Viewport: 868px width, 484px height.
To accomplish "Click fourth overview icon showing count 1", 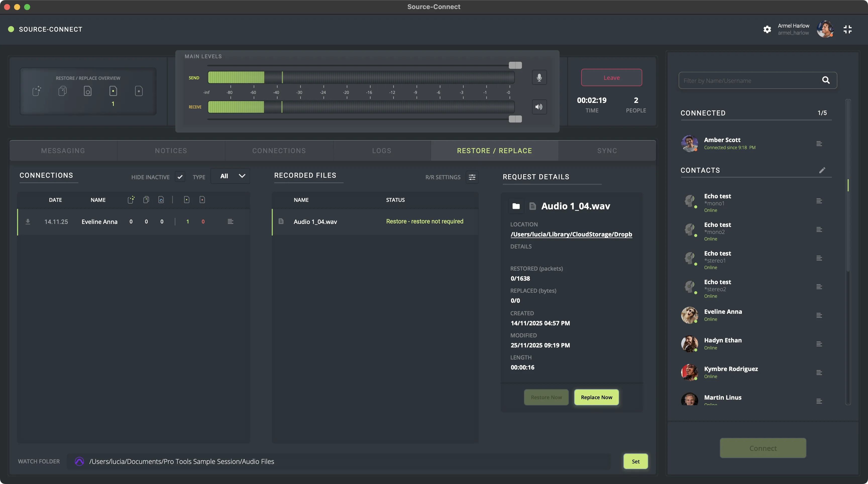I will tap(113, 91).
